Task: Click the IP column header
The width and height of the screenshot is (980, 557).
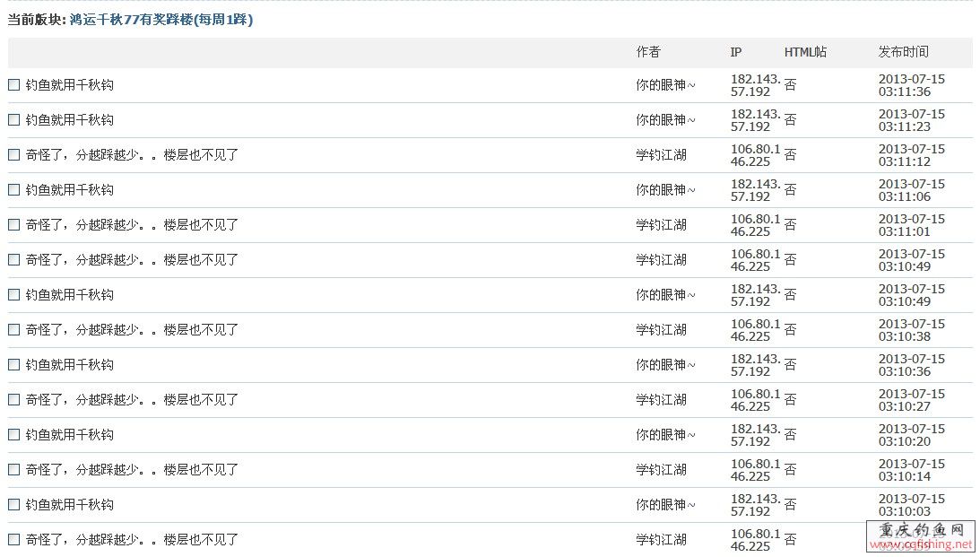Action: click(735, 52)
